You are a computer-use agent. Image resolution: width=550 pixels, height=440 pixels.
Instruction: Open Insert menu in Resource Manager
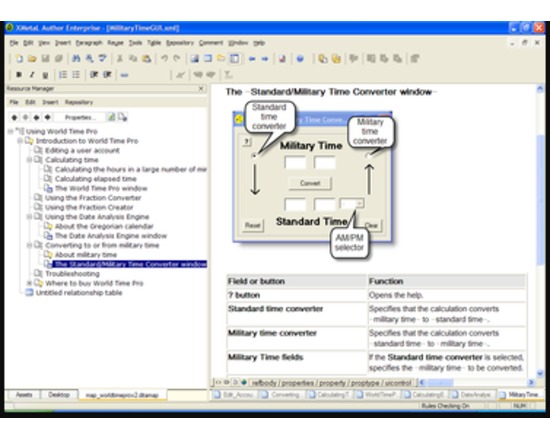pyautogui.click(x=50, y=102)
